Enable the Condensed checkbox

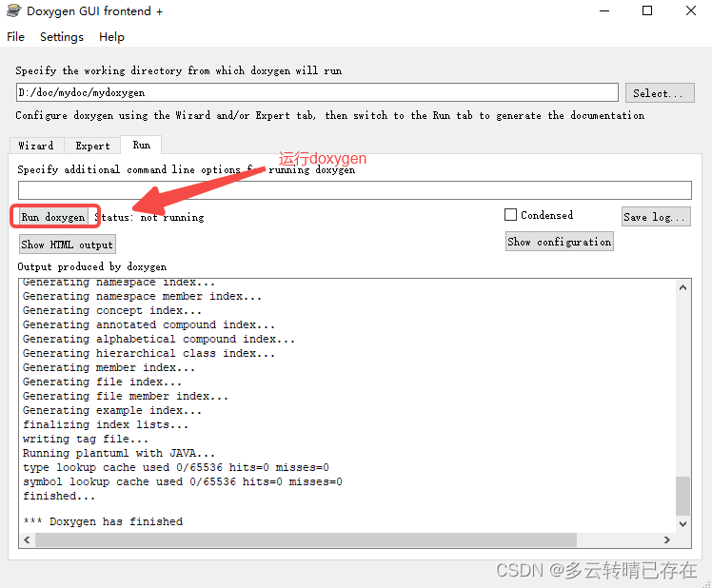click(x=510, y=215)
